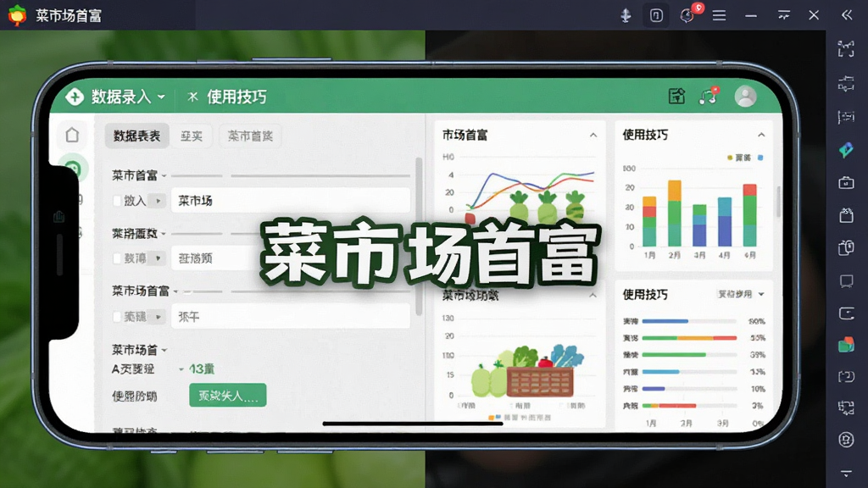Click the green button next to 使用防锁
This screenshot has height=488, width=868.
(x=227, y=395)
